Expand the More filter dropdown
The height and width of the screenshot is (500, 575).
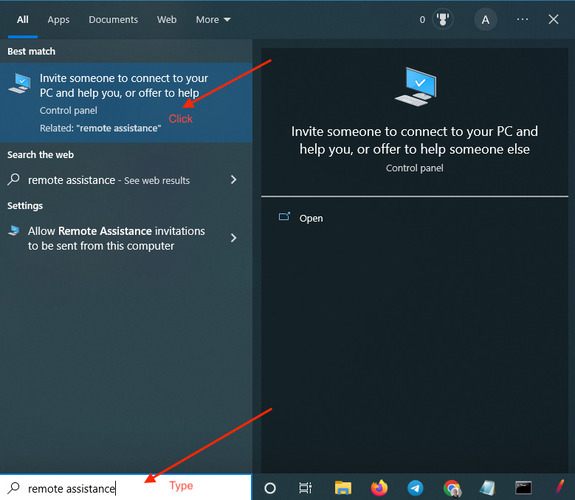pyautogui.click(x=213, y=20)
